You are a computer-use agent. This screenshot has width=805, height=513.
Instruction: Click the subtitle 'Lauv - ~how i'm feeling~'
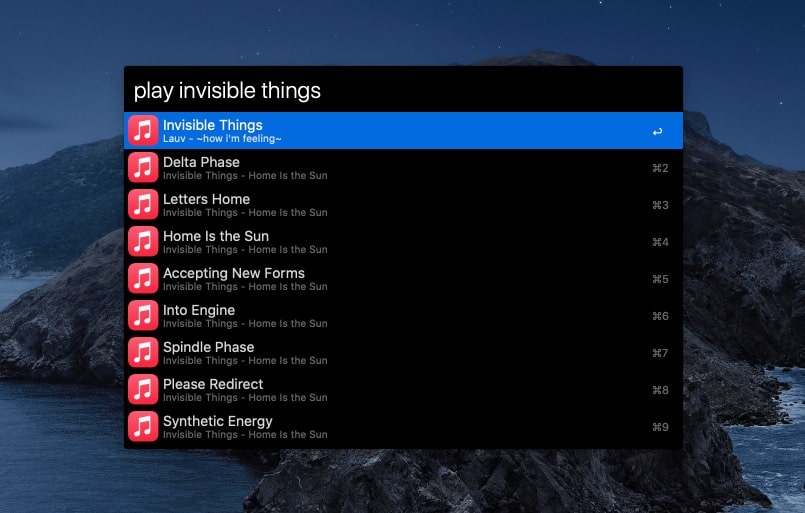click(222, 139)
